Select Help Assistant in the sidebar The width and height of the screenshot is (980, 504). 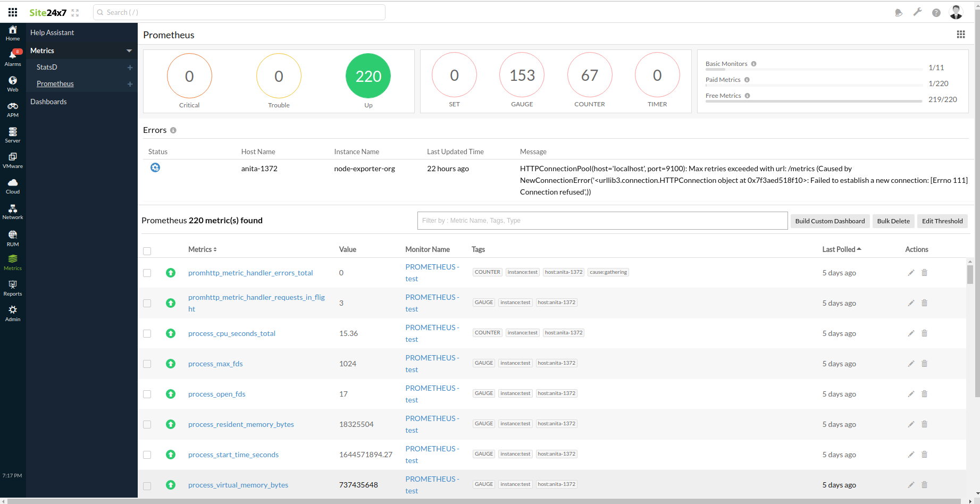[x=52, y=32]
